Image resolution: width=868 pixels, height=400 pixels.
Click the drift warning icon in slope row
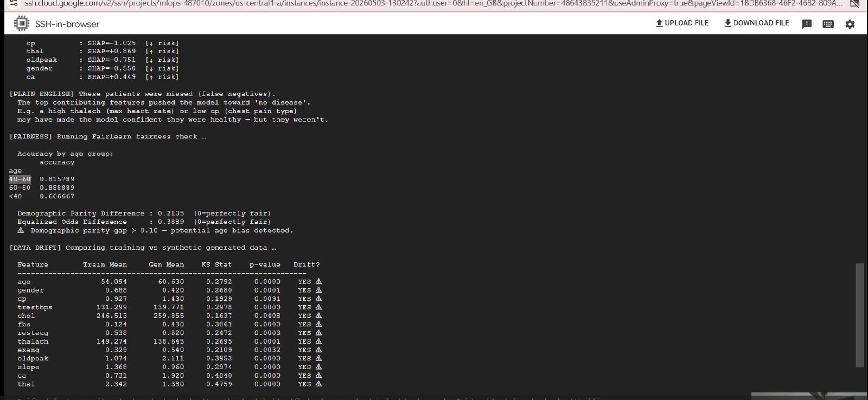point(318,367)
